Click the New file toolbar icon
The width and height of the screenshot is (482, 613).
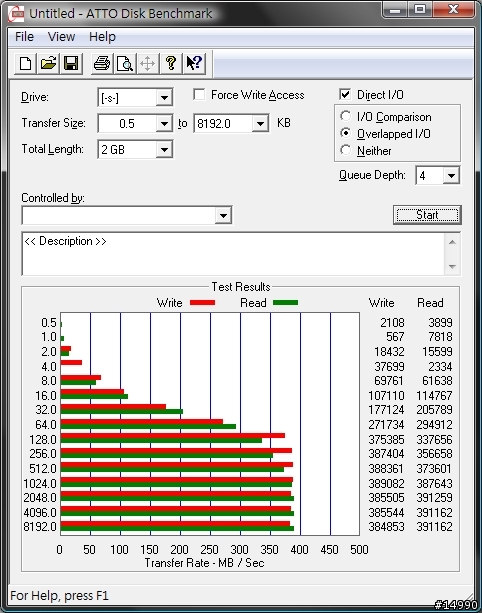click(25, 63)
